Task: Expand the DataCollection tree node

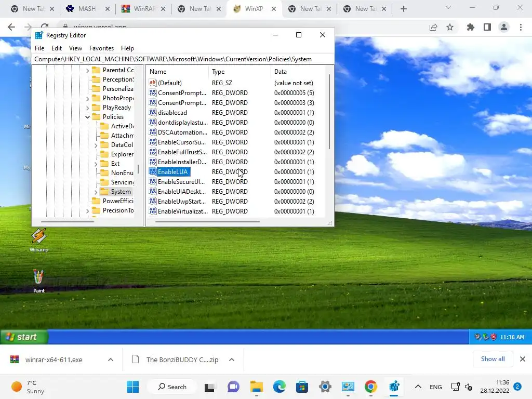Action: pyautogui.click(x=96, y=145)
